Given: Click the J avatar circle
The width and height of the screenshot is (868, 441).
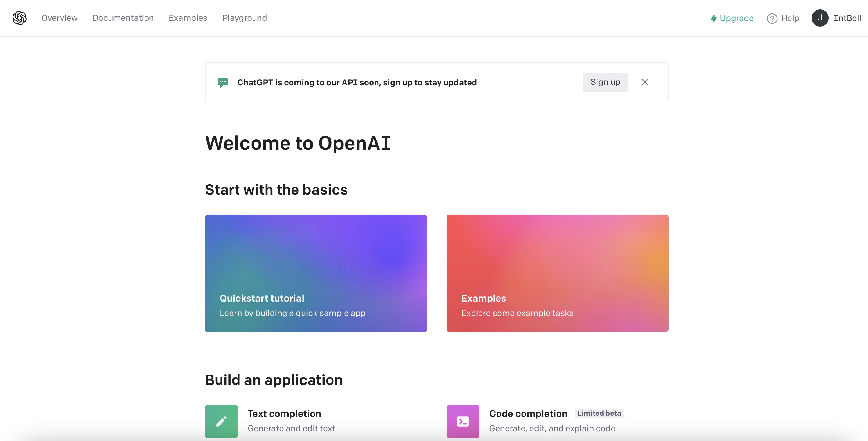Looking at the screenshot, I should pyautogui.click(x=820, y=18).
